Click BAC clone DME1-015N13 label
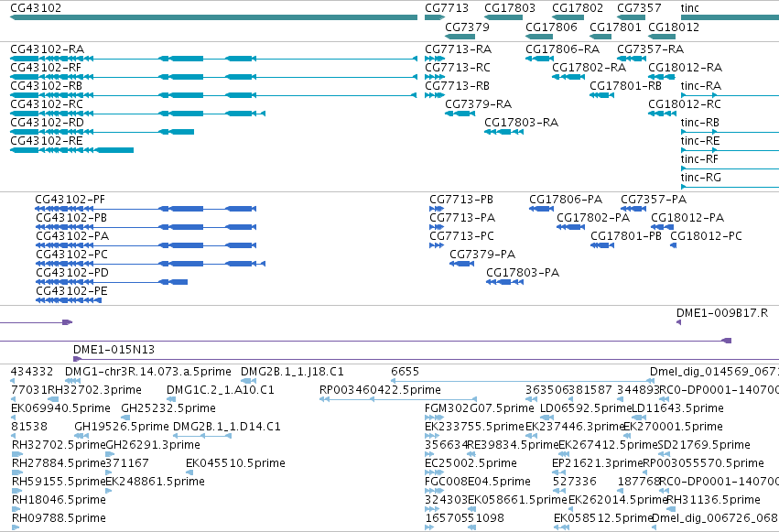 (x=114, y=350)
